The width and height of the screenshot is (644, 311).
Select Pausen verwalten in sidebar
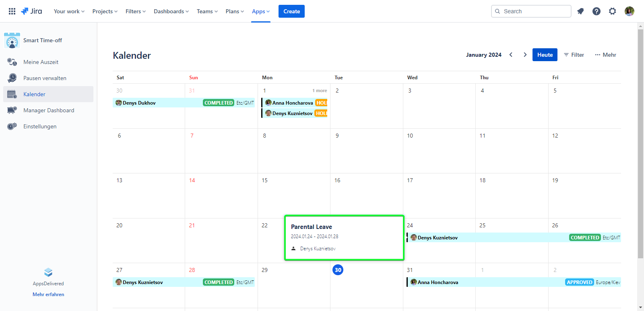(x=45, y=78)
